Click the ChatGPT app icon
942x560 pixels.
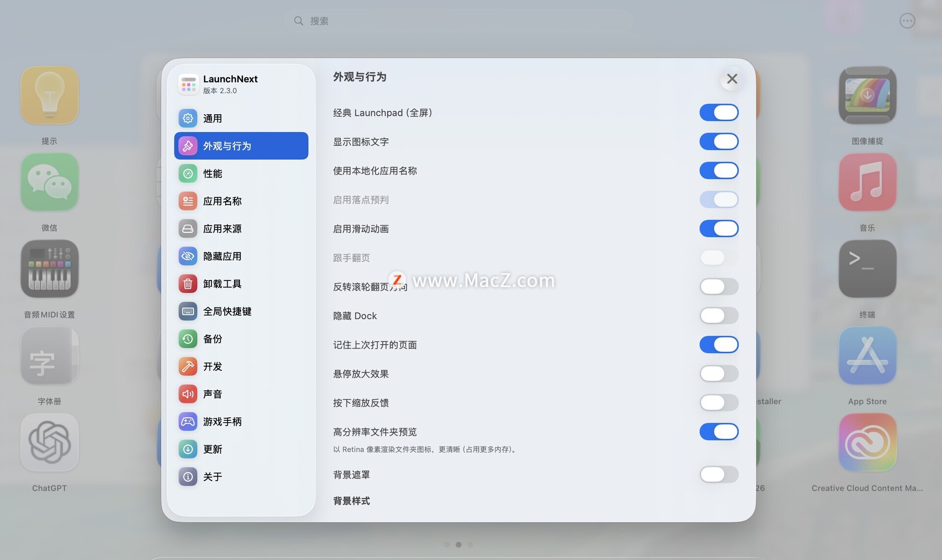[50, 442]
